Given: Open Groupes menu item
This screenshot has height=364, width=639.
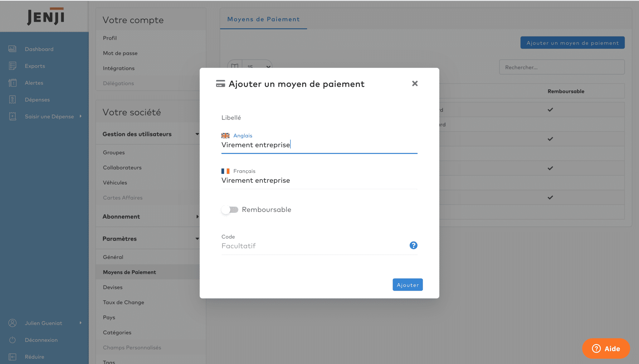Looking at the screenshot, I should tap(114, 152).
